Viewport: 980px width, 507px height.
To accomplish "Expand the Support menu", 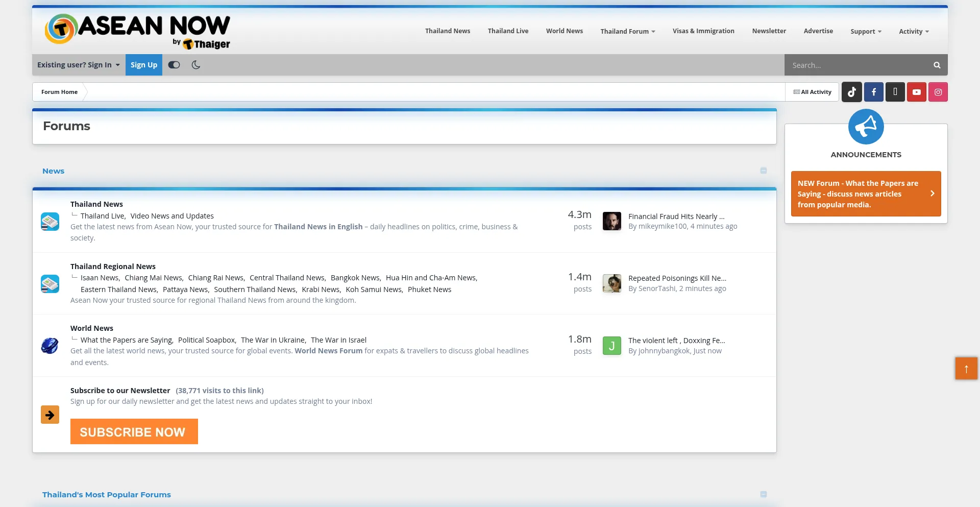I will point(866,31).
